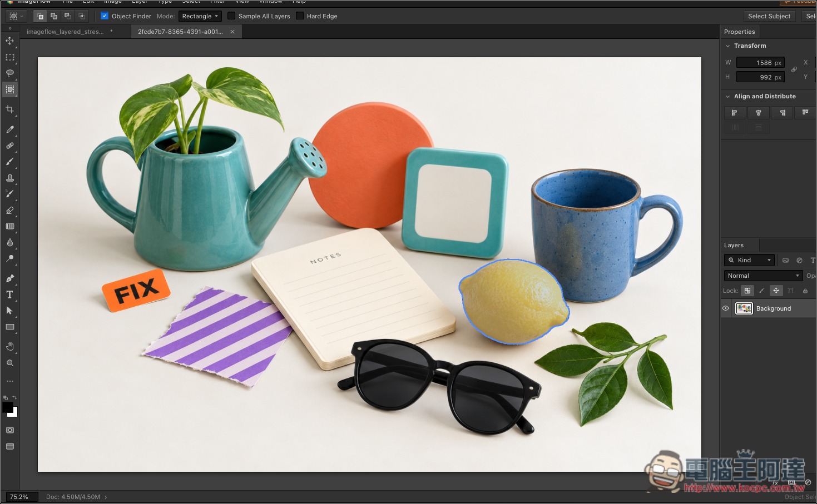Select the History Brush tool
Image resolution: width=817 pixels, height=504 pixels.
coord(10,194)
